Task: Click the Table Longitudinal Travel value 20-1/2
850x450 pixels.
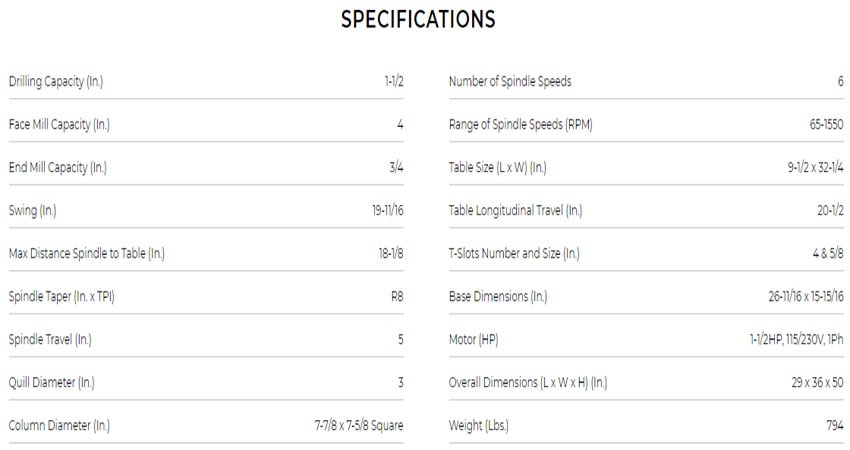Action: (x=830, y=211)
